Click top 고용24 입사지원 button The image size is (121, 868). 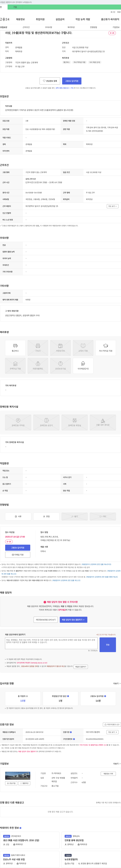click(x=72, y=81)
